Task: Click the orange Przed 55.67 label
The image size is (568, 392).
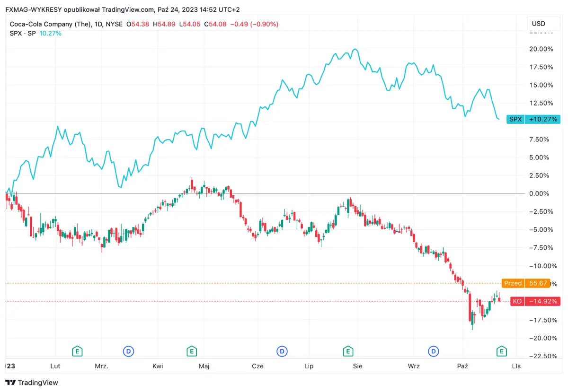Action: (x=527, y=283)
